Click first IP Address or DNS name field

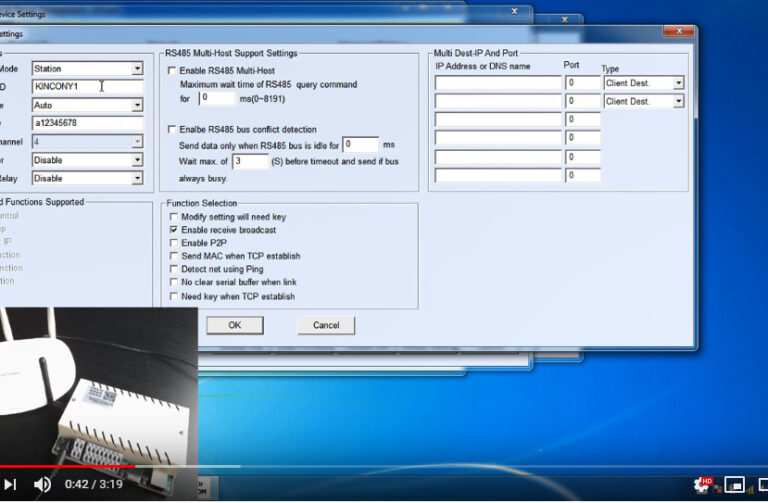click(x=498, y=83)
